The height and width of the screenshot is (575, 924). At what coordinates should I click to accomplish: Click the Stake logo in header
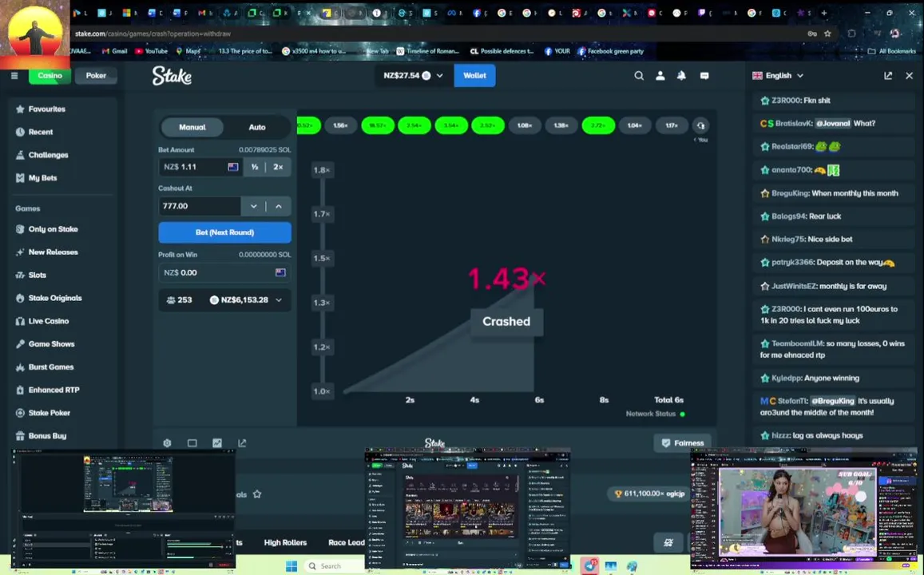pyautogui.click(x=172, y=76)
